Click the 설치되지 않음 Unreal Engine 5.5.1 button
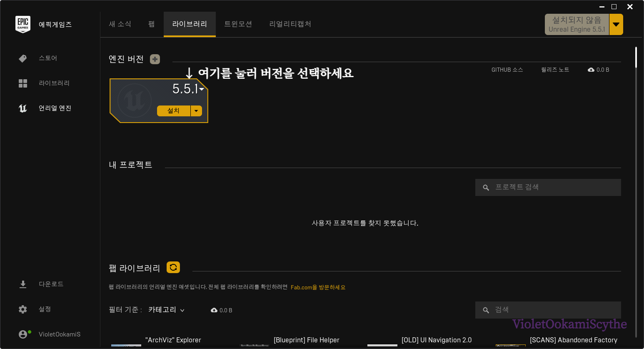 577,25
